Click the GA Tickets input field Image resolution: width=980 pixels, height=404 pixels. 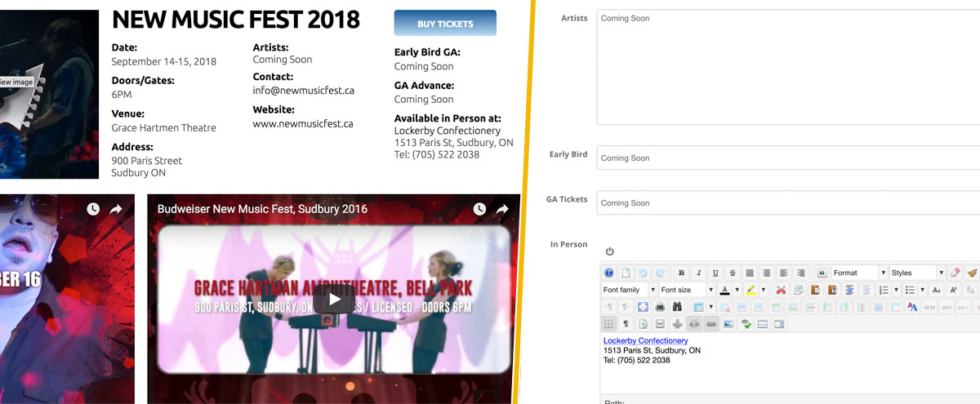tap(788, 202)
